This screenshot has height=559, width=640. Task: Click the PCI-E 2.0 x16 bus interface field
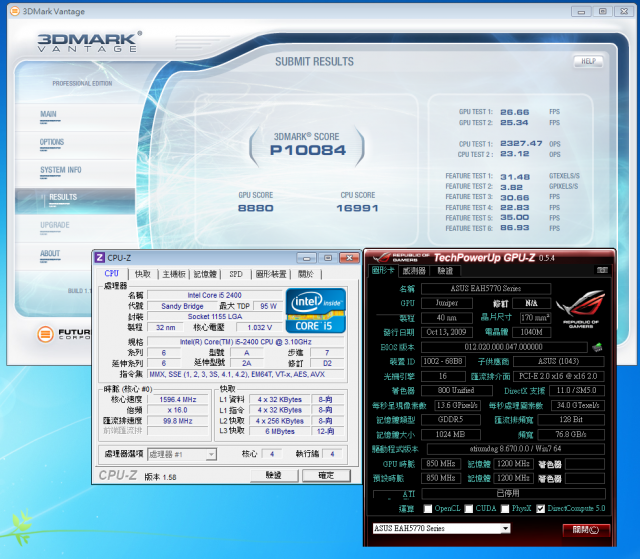click(558, 376)
